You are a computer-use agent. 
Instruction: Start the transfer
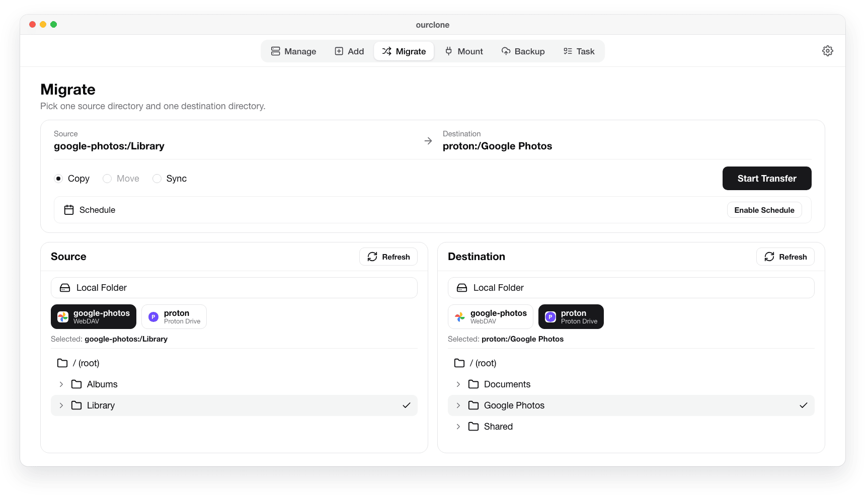click(767, 179)
